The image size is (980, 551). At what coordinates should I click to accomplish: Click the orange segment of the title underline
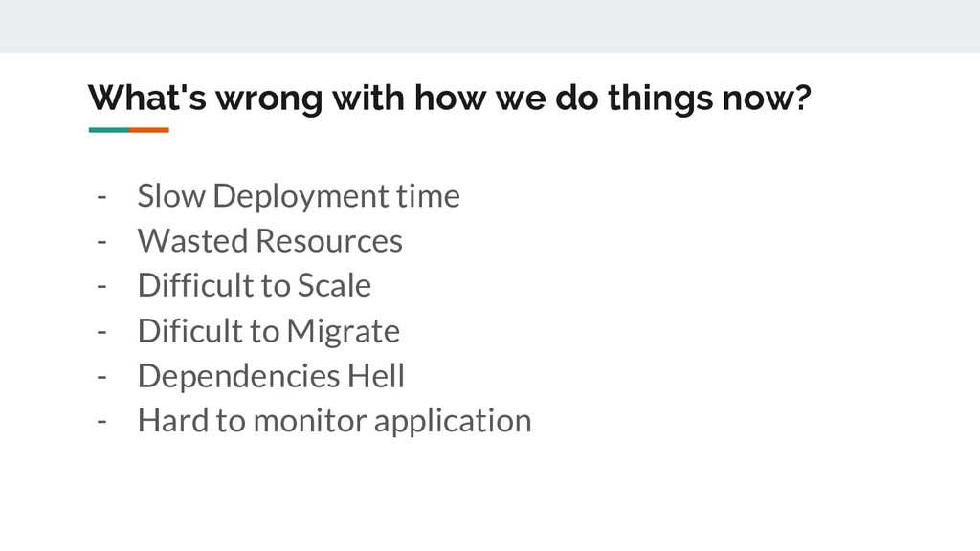pos(148,130)
